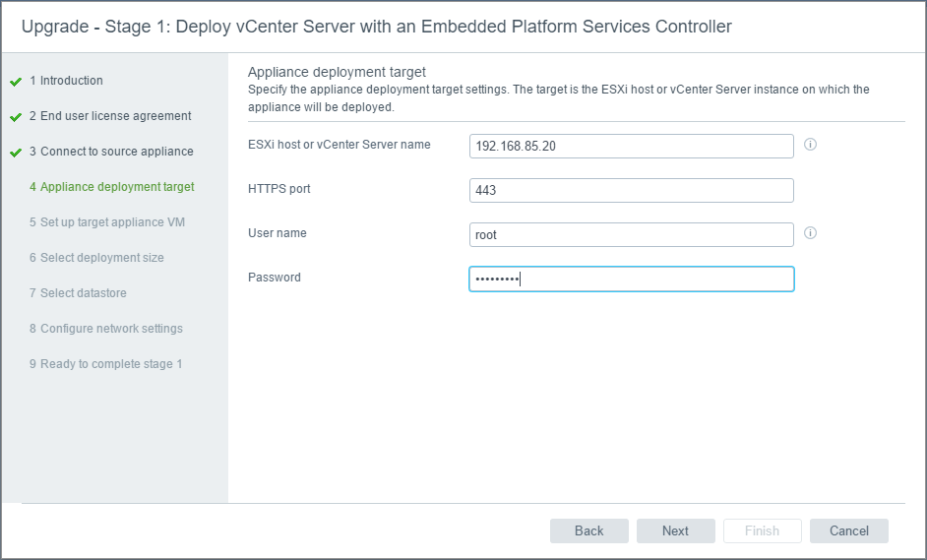Click checkmark beside Connect to source appliance

16,153
